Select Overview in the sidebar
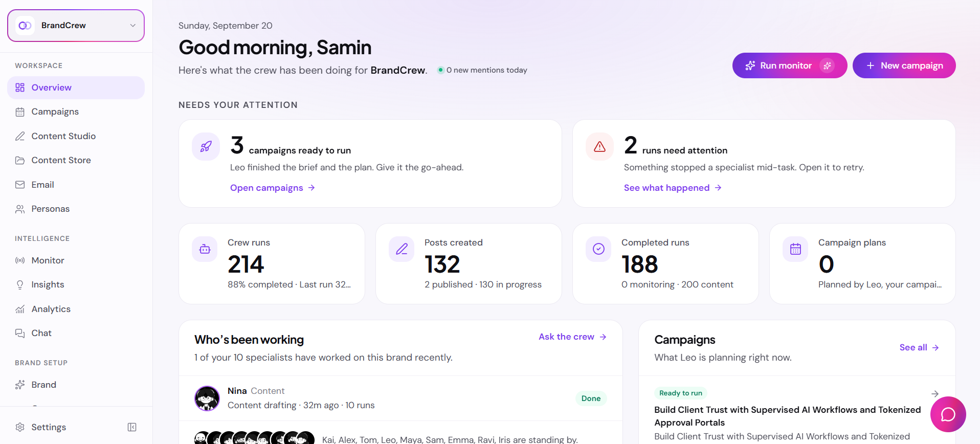The width and height of the screenshot is (980, 444). click(76, 87)
